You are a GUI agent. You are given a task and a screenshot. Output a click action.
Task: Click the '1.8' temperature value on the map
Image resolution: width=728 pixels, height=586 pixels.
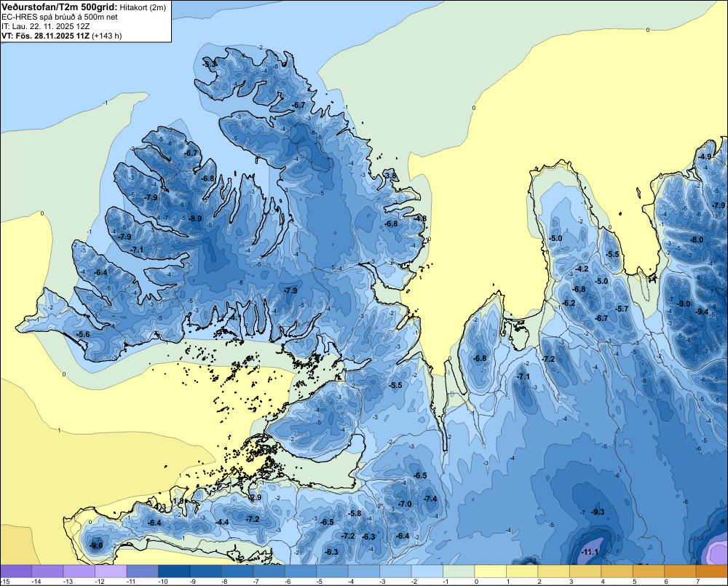pos(178,502)
